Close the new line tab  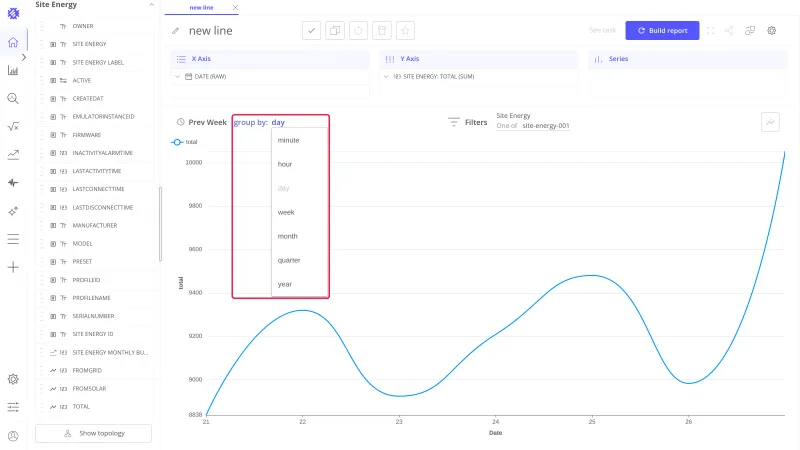(235, 8)
